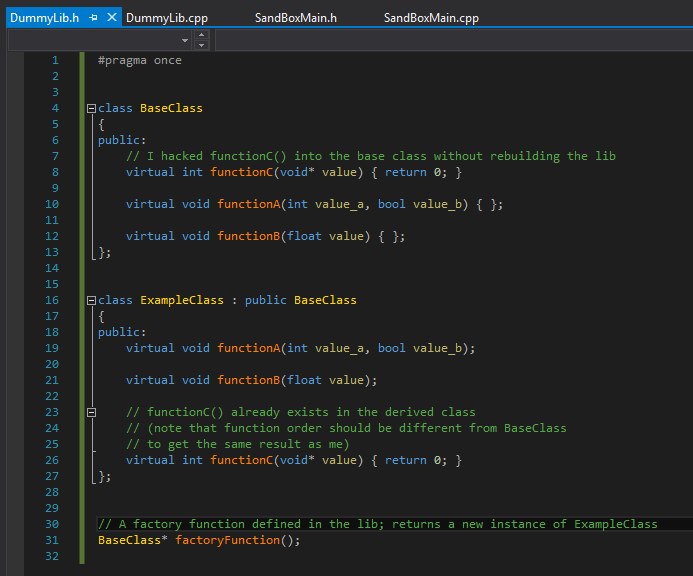The height and width of the screenshot is (576, 693).
Task: Switch to the DummyLib.cpp tab
Action: point(167,18)
